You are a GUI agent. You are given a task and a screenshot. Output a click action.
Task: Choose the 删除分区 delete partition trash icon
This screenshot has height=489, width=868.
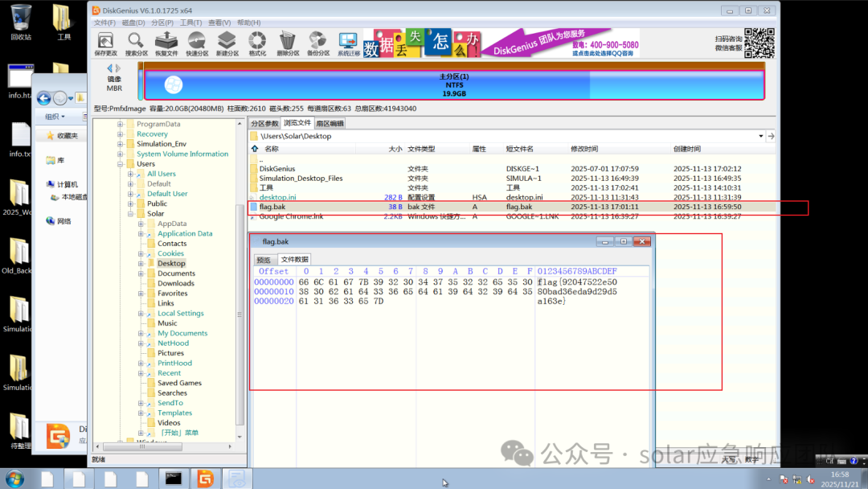[x=287, y=43]
